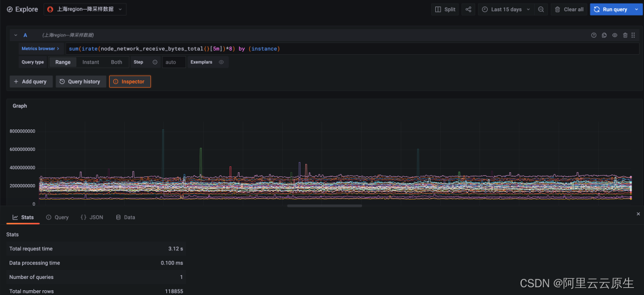
Task: Click the 8000000000 y-axis label
Action: 23,131
